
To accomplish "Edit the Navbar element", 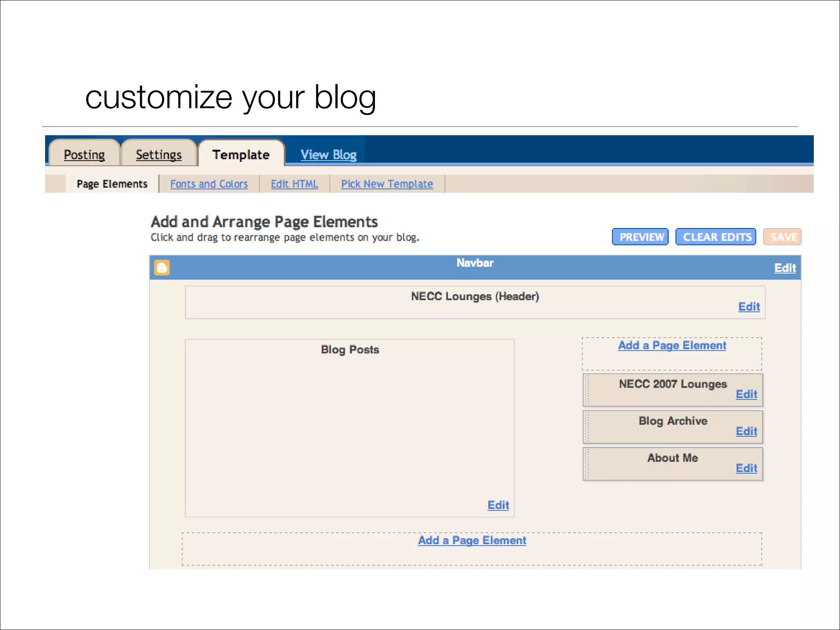I will click(x=785, y=268).
